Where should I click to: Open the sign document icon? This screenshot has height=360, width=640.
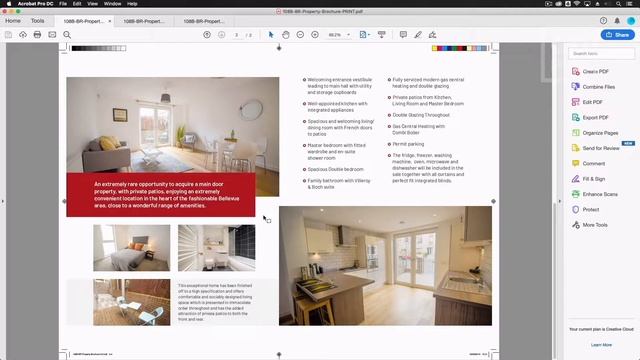pos(432,35)
